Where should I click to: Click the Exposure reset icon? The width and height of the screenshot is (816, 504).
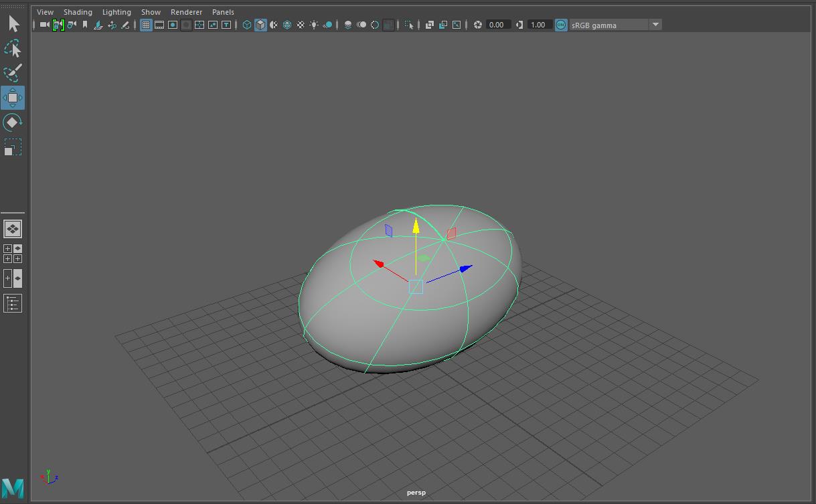[x=478, y=25]
